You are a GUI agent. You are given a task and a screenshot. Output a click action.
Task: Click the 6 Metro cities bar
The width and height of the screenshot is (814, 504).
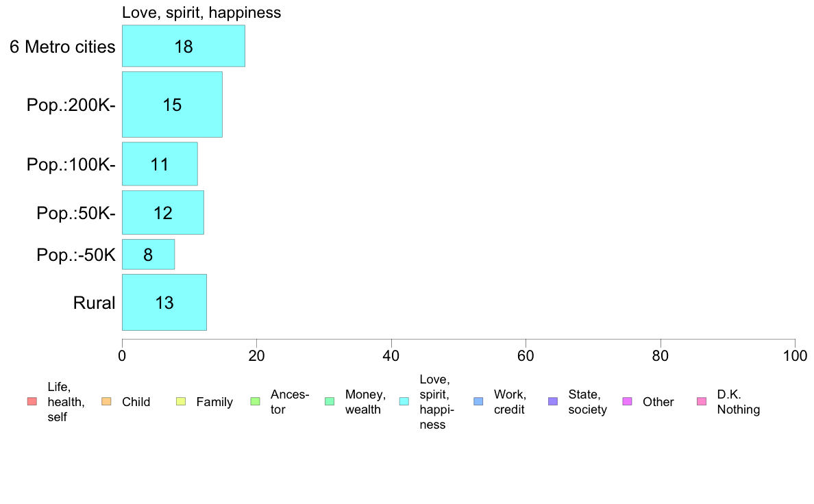click(183, 46)
